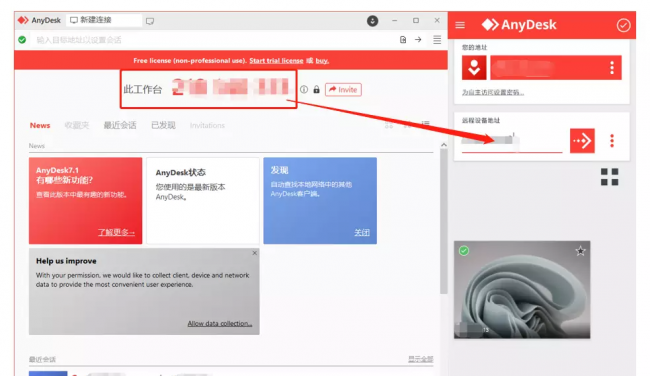Screen dimensions: 650x376
Task: Click Allow data collection link
Action: click(220, 323)
